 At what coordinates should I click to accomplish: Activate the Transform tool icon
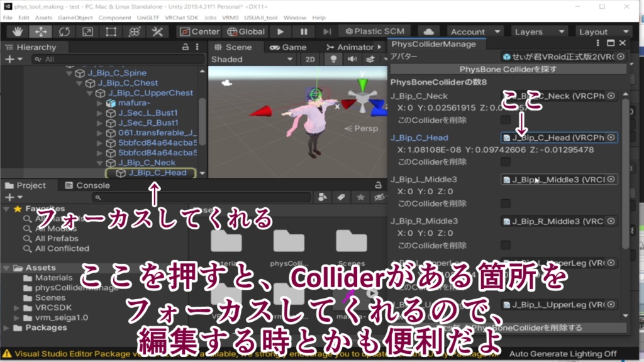134,31
